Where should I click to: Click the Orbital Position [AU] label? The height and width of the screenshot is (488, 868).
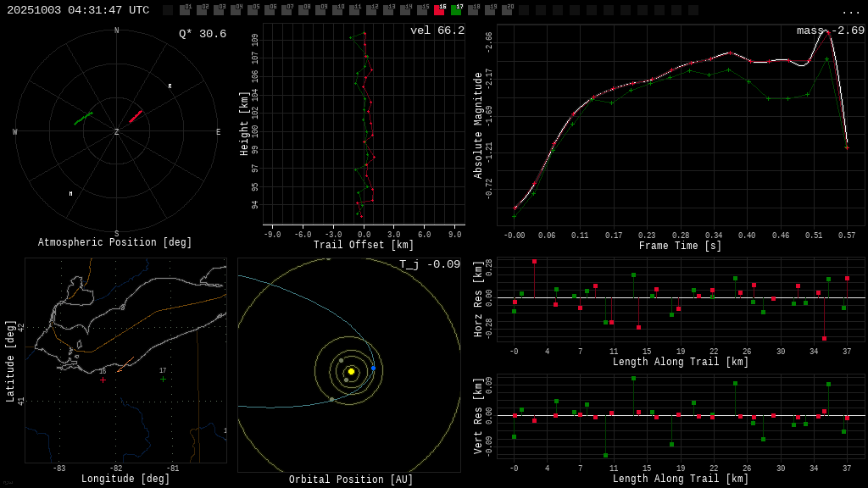point(351,480)
